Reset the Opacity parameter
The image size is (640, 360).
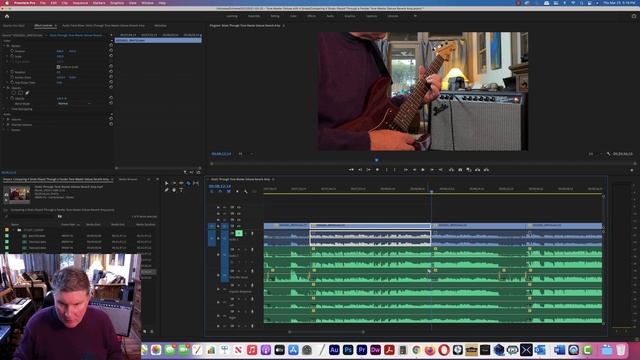coord(111,98)
